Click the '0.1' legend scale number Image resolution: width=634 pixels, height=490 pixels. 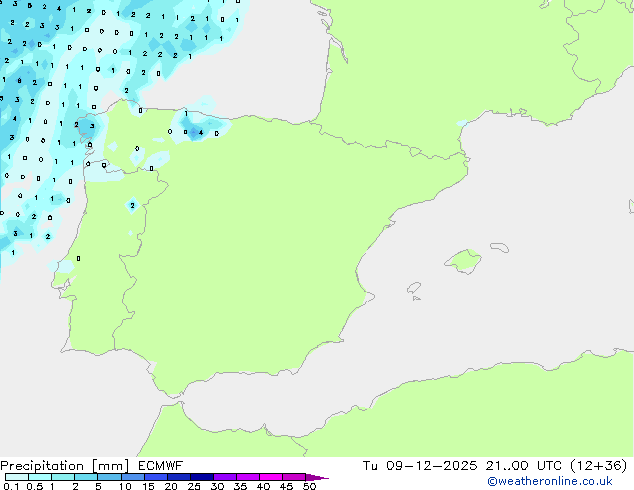[11, 486]
